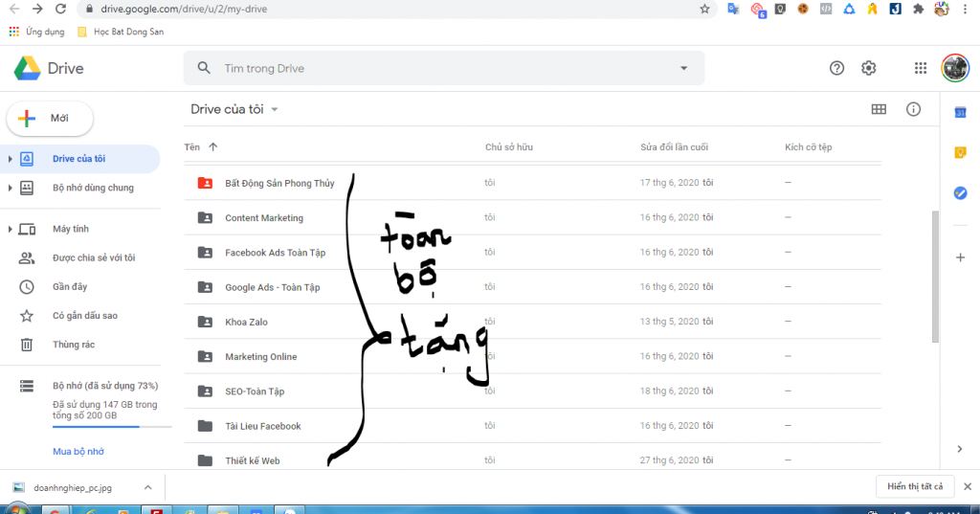Screen dimensions: 980x514
Task: Open the browser Extensions puzzle icon
Action: pyautogui.click(x=918, y=9)
